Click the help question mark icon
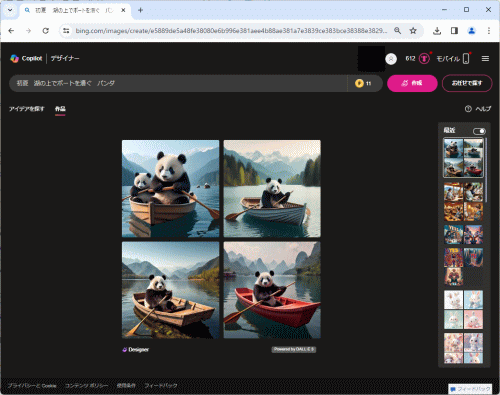The width and height of the screenshot is (500, 395). click(468, 109)
